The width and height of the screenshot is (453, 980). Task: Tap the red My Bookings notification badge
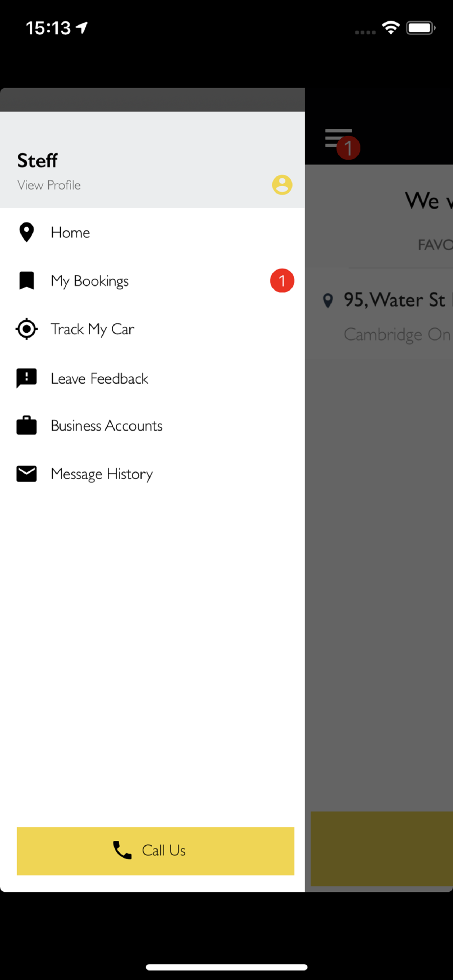click(282, 281)
